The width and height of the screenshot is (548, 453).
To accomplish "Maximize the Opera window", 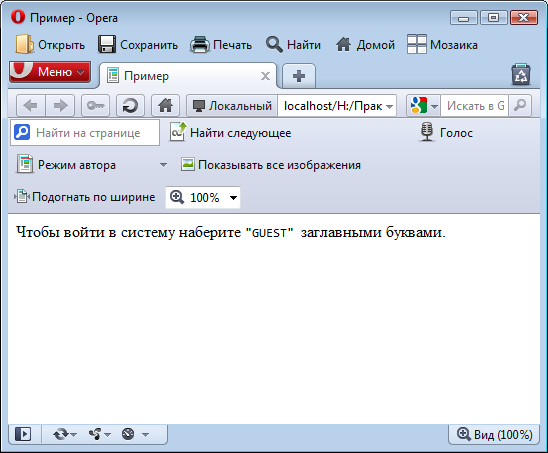I will pos(493,17).
